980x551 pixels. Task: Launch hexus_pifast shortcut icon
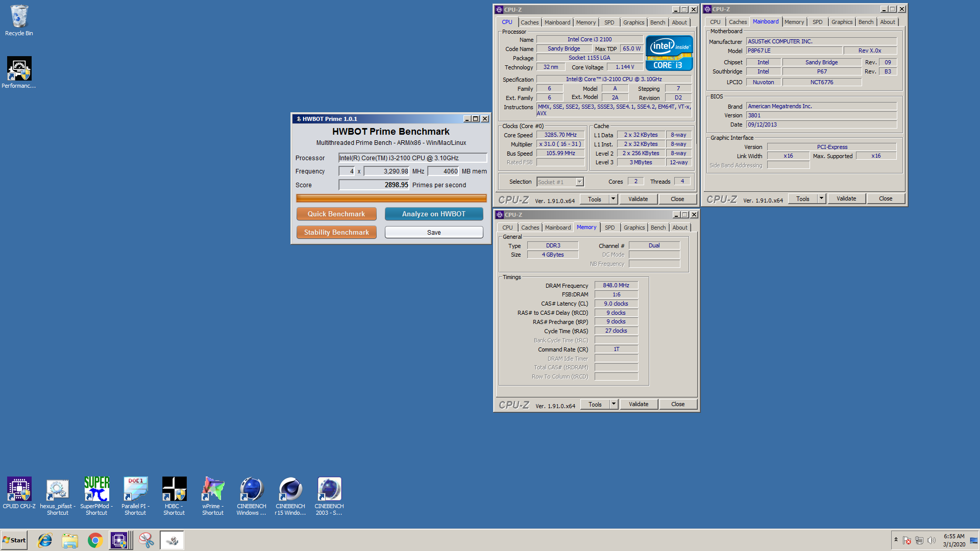(x=58, y=496)
